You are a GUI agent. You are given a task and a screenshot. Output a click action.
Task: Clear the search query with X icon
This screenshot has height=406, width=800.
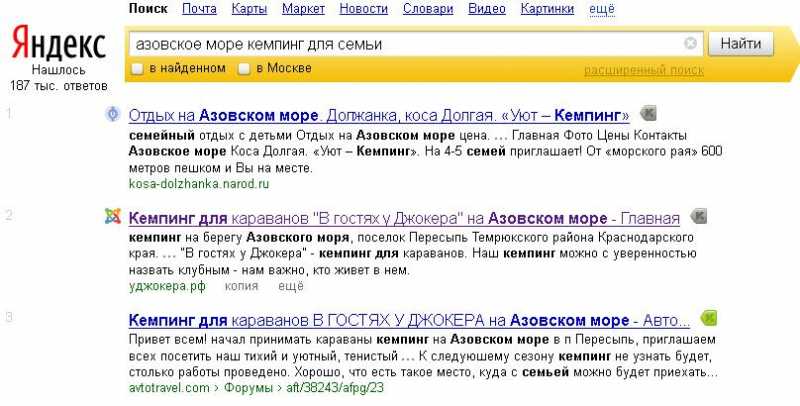tap(690, 43)
